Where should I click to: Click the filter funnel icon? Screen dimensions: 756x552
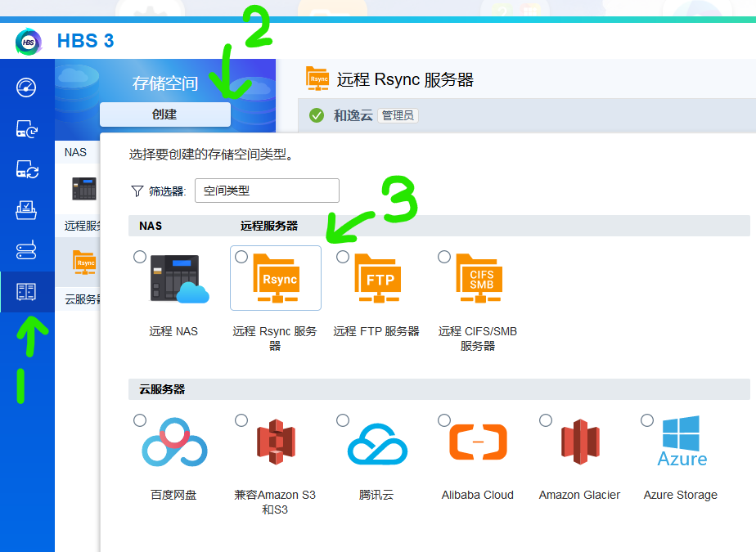click(137, 191)
